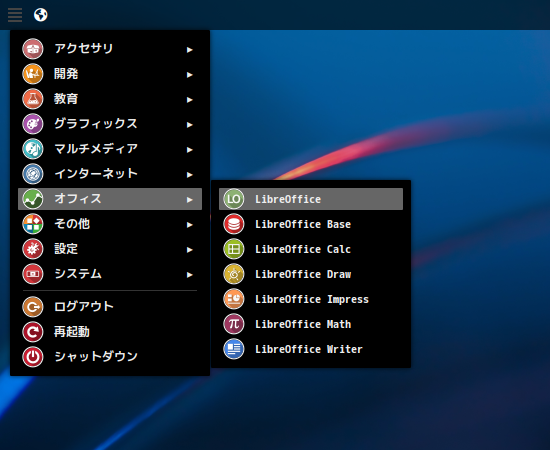
Task: Launch LibreOffice Calc from the submenu
Action: [311, 249]
